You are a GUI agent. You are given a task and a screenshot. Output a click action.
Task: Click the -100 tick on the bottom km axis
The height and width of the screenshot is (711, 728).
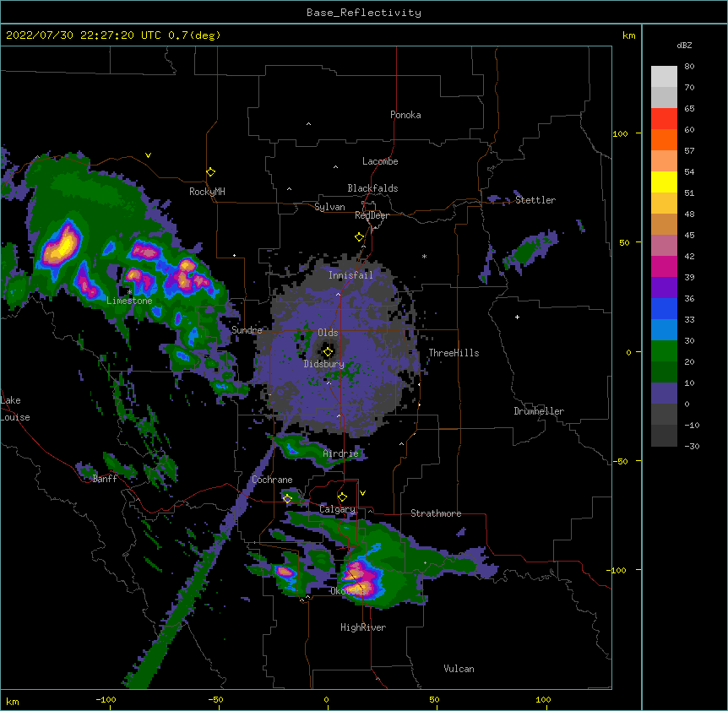(106, 699)
